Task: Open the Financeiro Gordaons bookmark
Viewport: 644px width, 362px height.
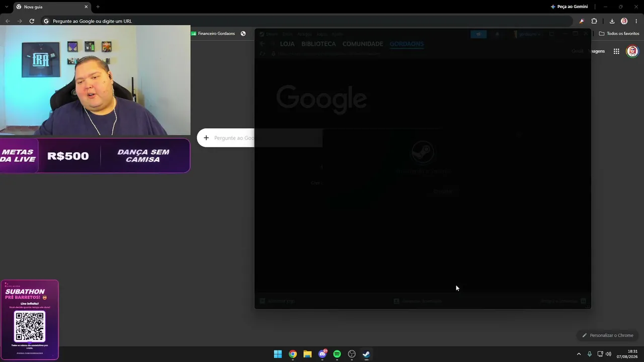Action: [213, 34]
